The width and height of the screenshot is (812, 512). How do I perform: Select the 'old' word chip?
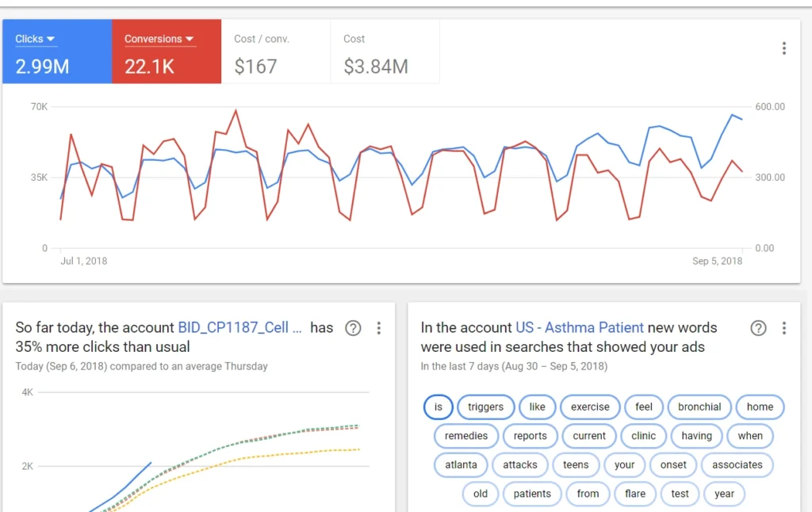(480, 494)
